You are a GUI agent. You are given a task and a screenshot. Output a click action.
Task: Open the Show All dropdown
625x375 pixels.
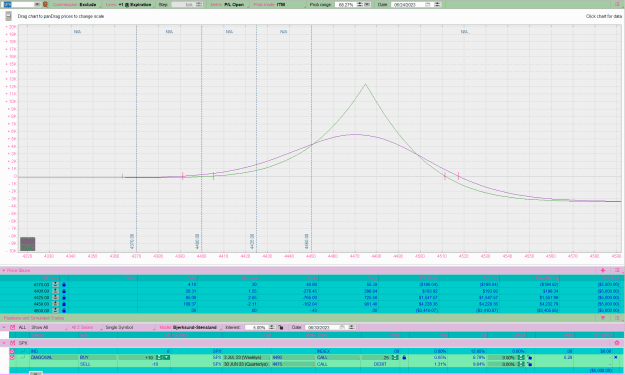48,327
